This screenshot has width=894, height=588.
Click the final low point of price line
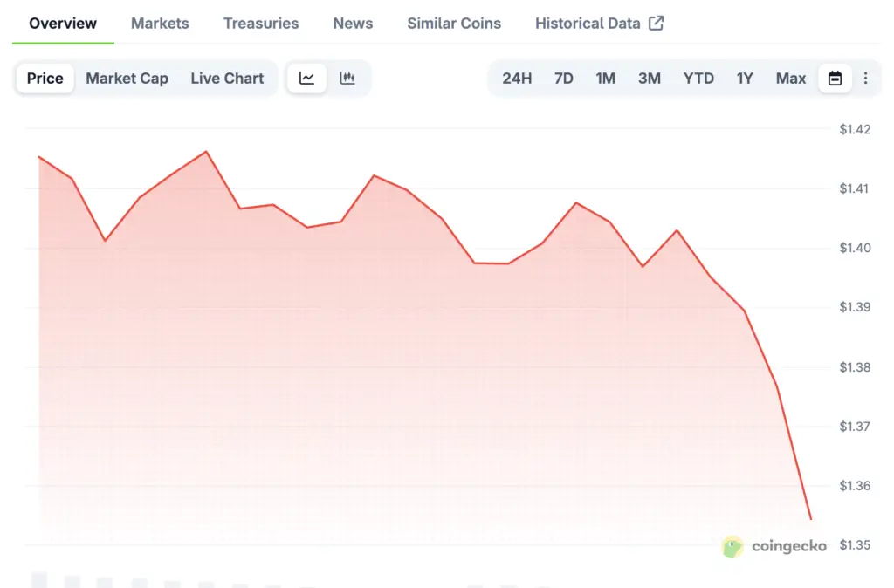[x=811, y=519]
